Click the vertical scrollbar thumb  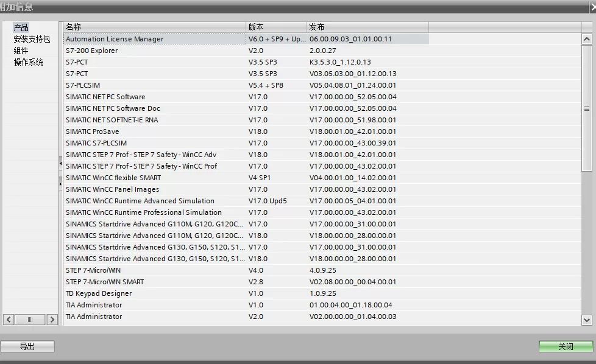[586, 108]
